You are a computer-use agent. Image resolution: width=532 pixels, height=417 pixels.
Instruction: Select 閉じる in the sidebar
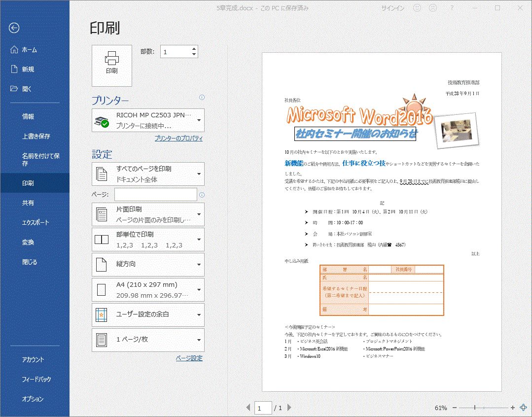35,262
